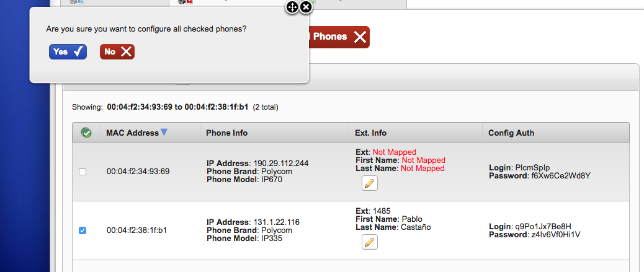
Task: Click the Config Auth column header
Action: click(x=511, y=133)
